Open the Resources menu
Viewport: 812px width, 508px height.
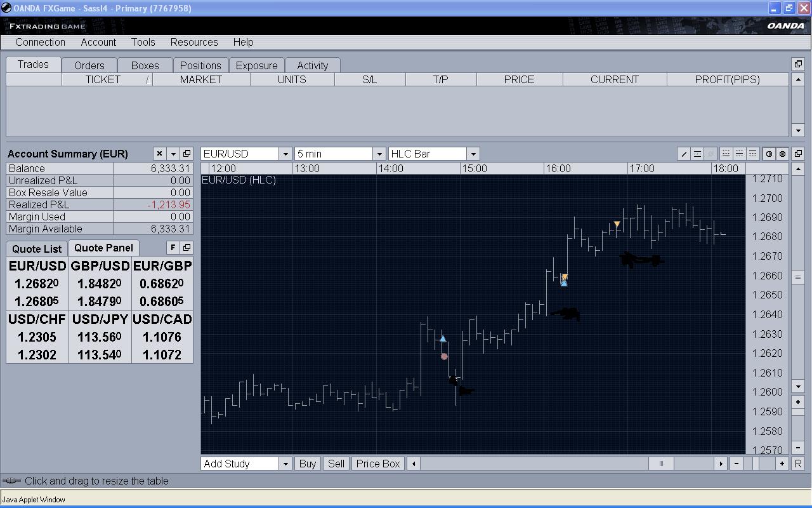coord(194,42)
